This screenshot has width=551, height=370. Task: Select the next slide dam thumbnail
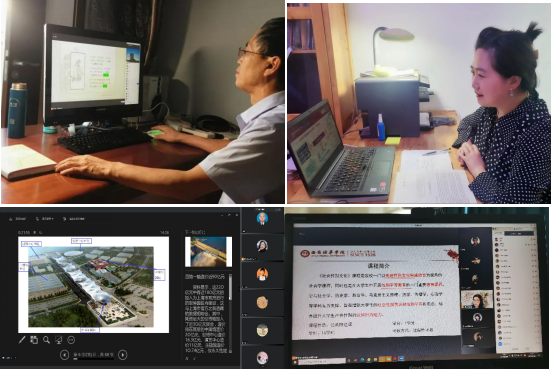(x=208, y=252)
